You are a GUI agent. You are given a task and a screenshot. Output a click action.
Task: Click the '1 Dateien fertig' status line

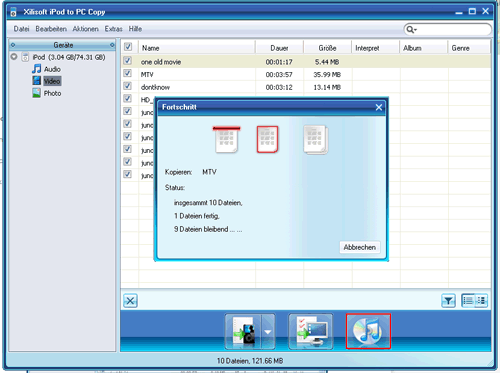197,216
